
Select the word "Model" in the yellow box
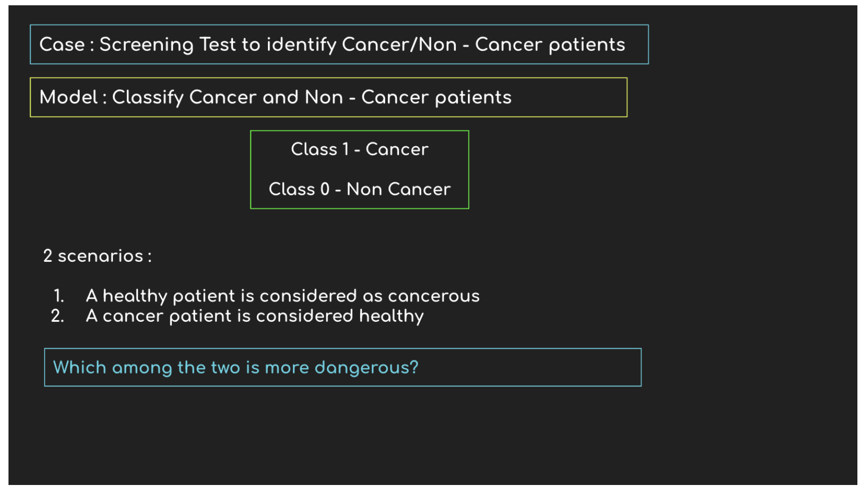point(68,98)
